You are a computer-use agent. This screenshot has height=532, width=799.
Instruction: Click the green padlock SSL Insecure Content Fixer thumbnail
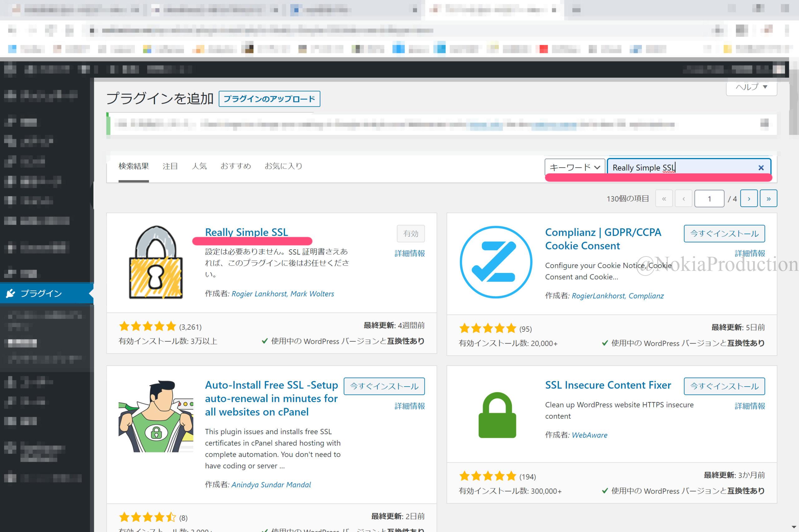click(497, 415)
